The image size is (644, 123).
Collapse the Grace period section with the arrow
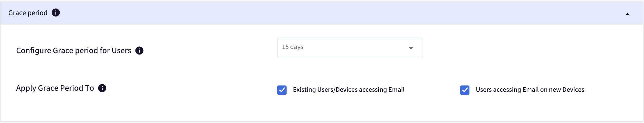tap(628, 14)
